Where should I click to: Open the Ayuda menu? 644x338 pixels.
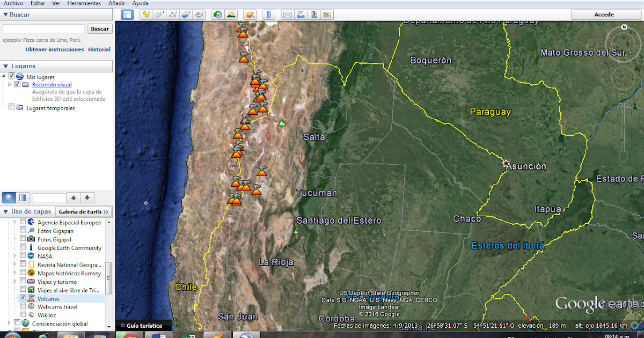(x=140, y=3)
